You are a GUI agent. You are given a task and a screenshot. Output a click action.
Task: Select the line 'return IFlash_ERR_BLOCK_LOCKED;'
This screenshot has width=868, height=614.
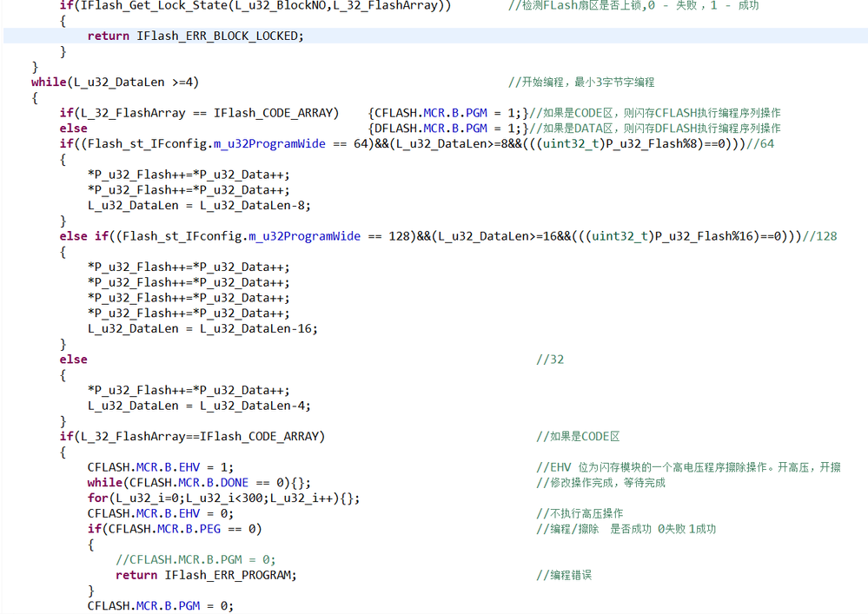(x=195, y=36)
